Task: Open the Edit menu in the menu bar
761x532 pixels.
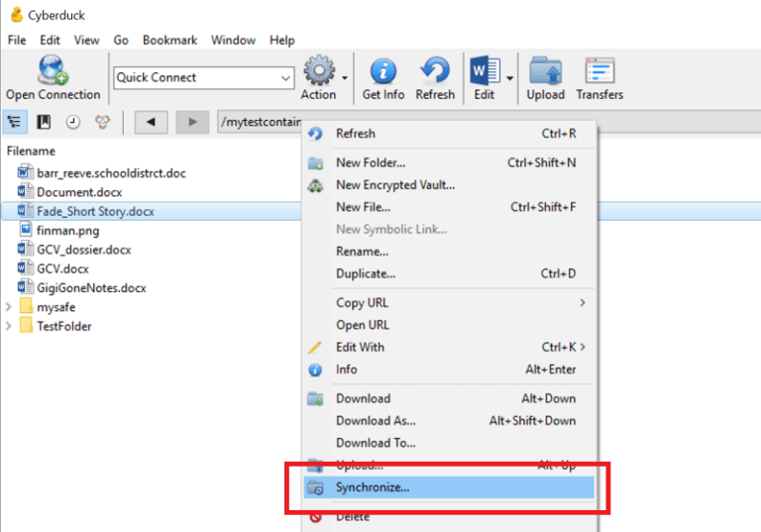Action: 50,40
